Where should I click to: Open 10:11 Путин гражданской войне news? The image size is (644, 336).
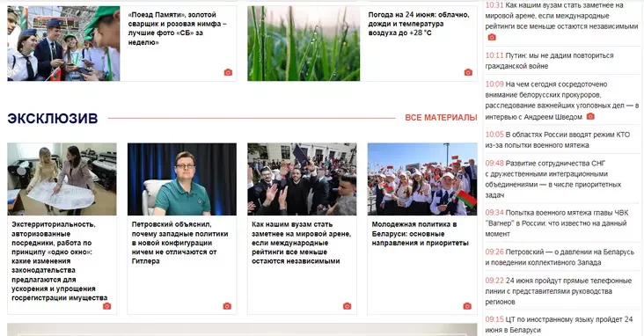point(550,61)
